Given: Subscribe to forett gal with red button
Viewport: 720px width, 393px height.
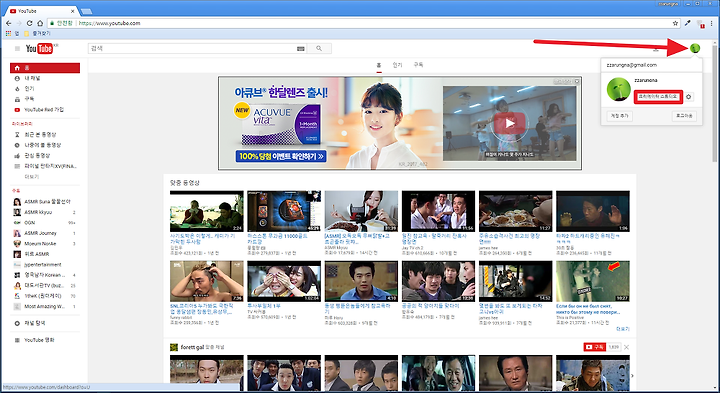Looking at the screenshot, I should [x=595, y=347].
